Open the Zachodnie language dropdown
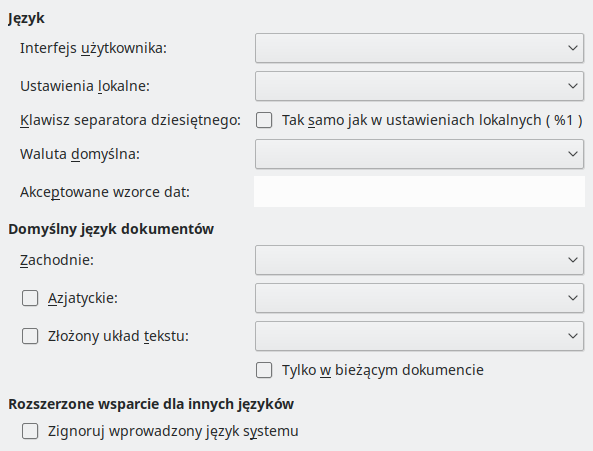 (419, 260)
